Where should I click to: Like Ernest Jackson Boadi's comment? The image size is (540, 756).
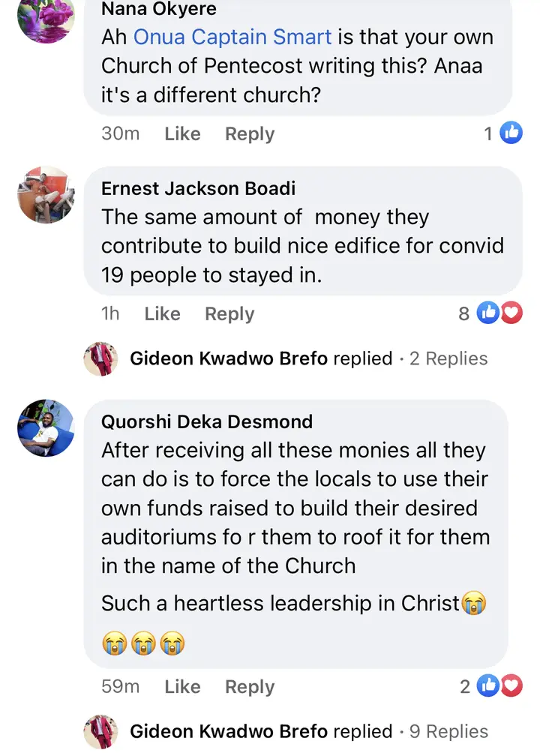point(163,313)
